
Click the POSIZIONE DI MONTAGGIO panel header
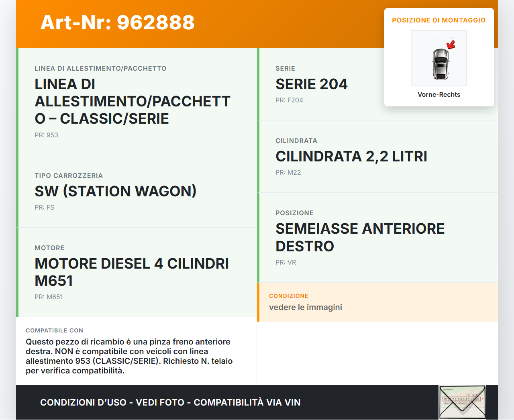coord(439,20)
